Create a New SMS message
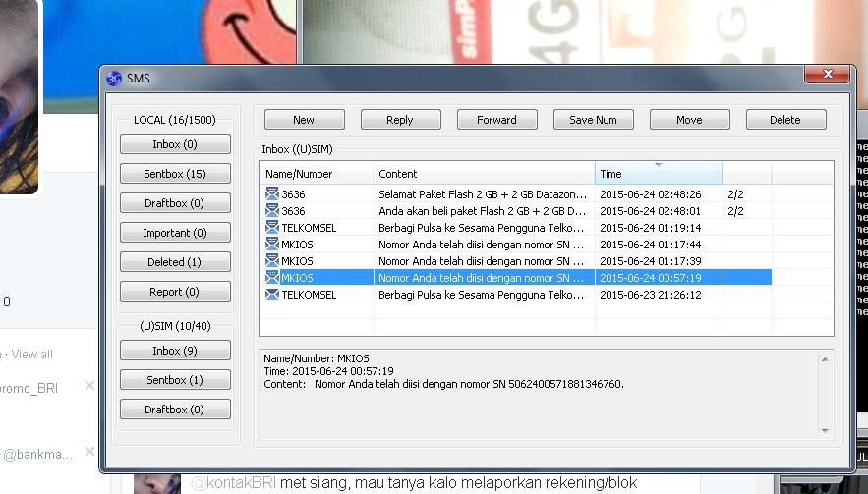 point(305,120)
